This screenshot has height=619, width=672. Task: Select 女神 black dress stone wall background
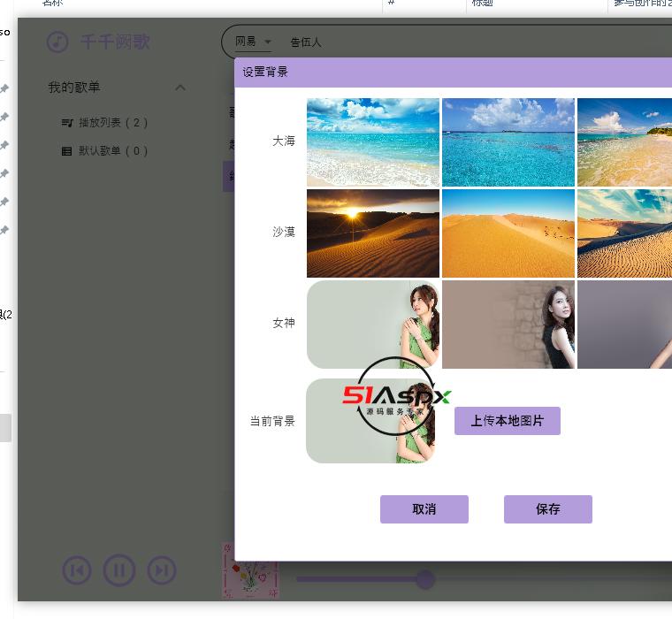click(x=508, y=325)
